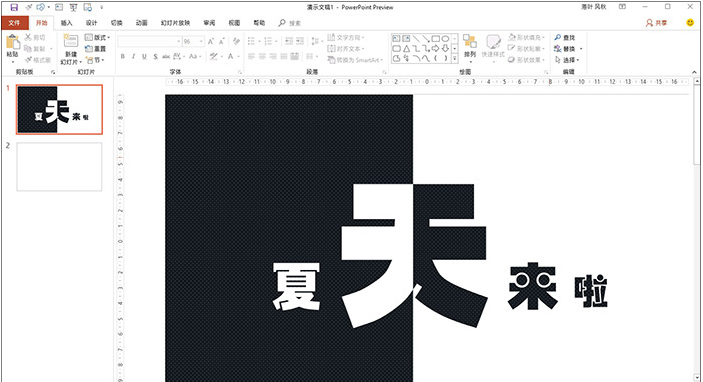Image resolution: width=703 pixels, height=382 pixels.
Task: Click the vertical scrollbar up arrow
Action: pos(697,81)
